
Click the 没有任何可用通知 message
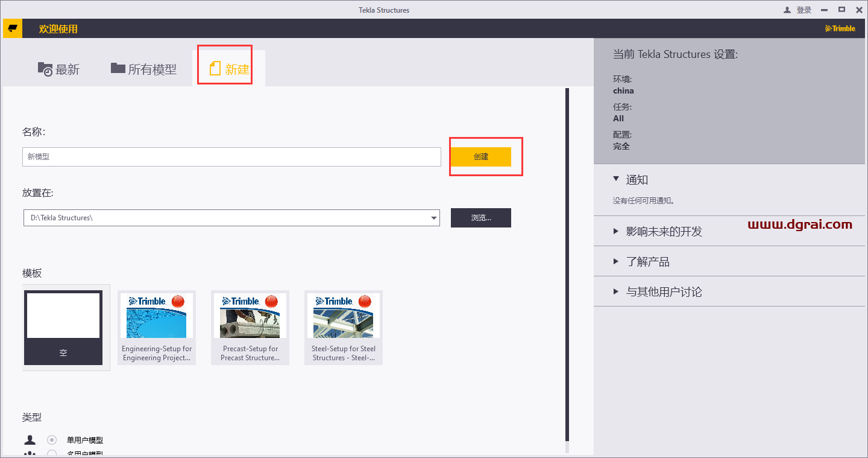tap(644, 201)
